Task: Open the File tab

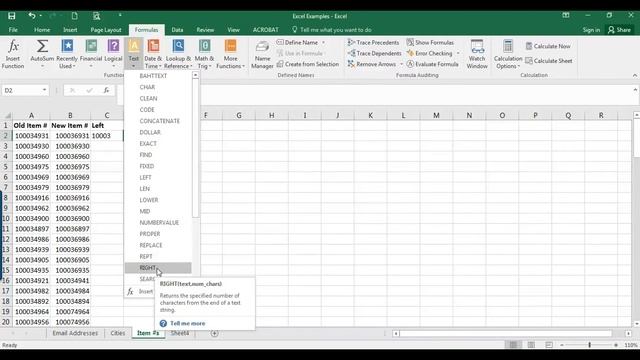Action: click(x=13, y=30)
